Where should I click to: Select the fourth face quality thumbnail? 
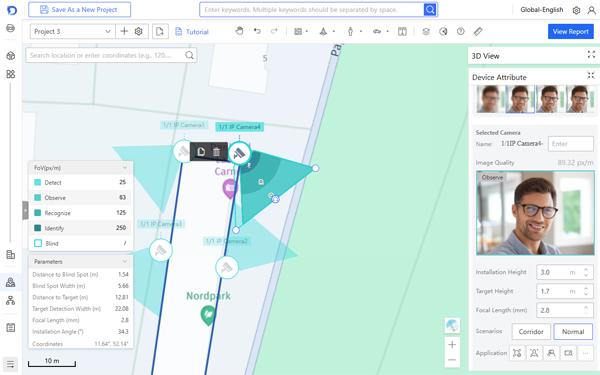(579, 99)
